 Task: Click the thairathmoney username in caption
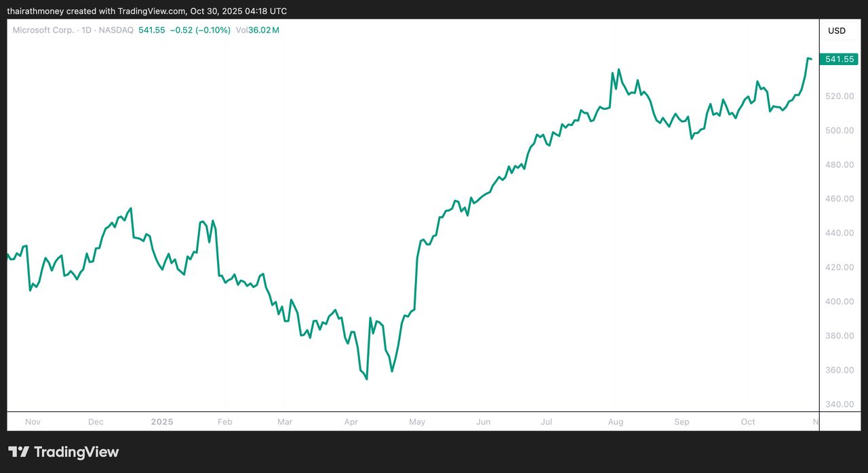click(x=35, y=12)
